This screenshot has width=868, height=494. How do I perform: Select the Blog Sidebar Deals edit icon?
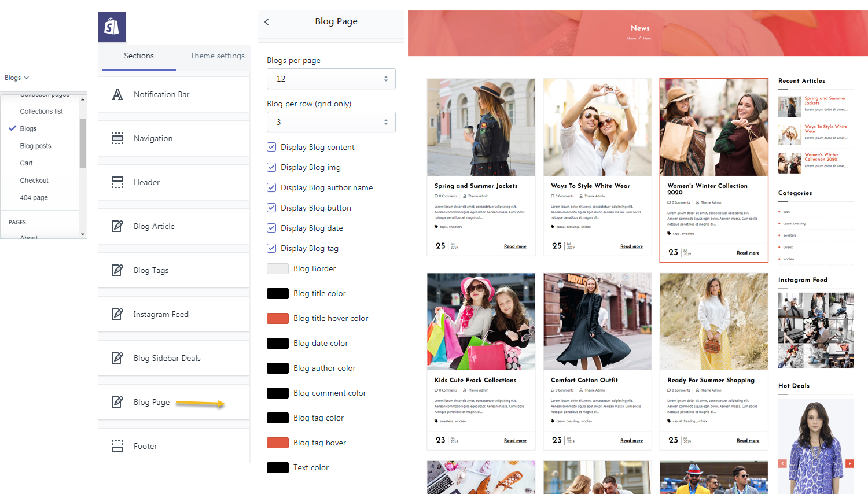pos(117,357)
